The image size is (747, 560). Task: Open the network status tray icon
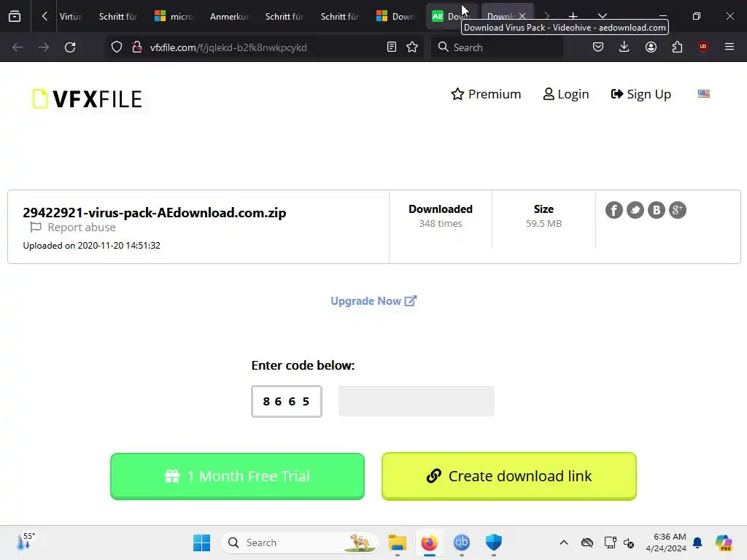(x=611, y=542)
